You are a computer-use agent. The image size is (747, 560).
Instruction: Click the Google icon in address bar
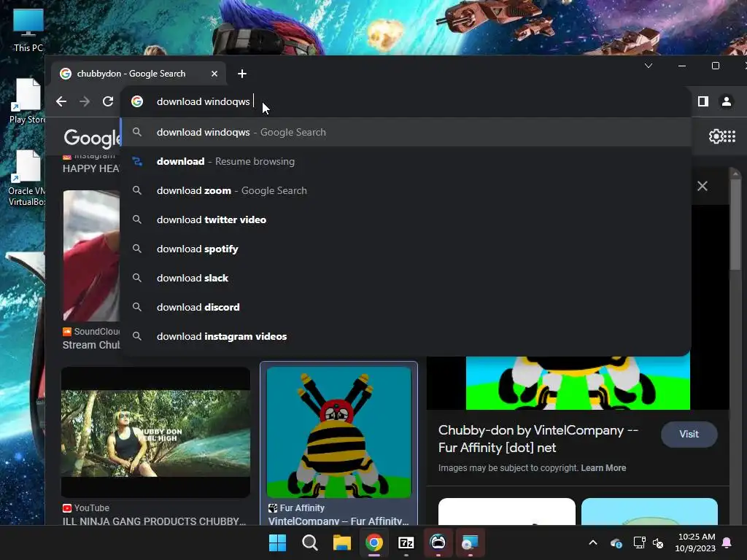tap(137, 101)
